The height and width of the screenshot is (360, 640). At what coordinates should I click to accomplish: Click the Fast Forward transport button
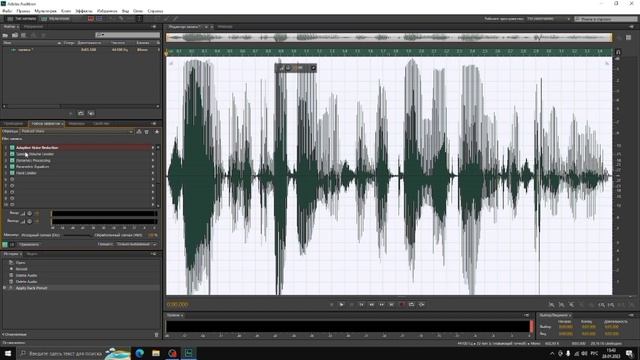point(382,304)
